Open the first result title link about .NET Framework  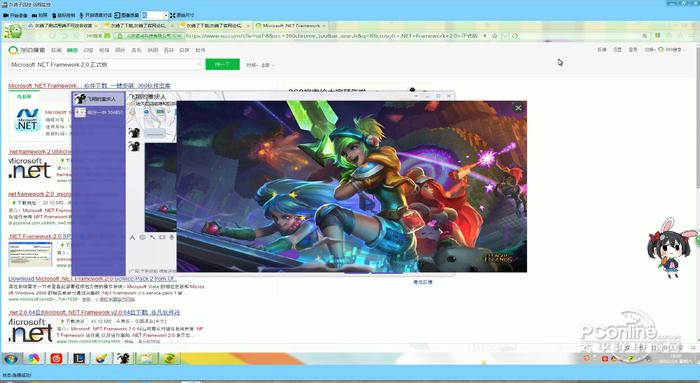click(89, 85)
